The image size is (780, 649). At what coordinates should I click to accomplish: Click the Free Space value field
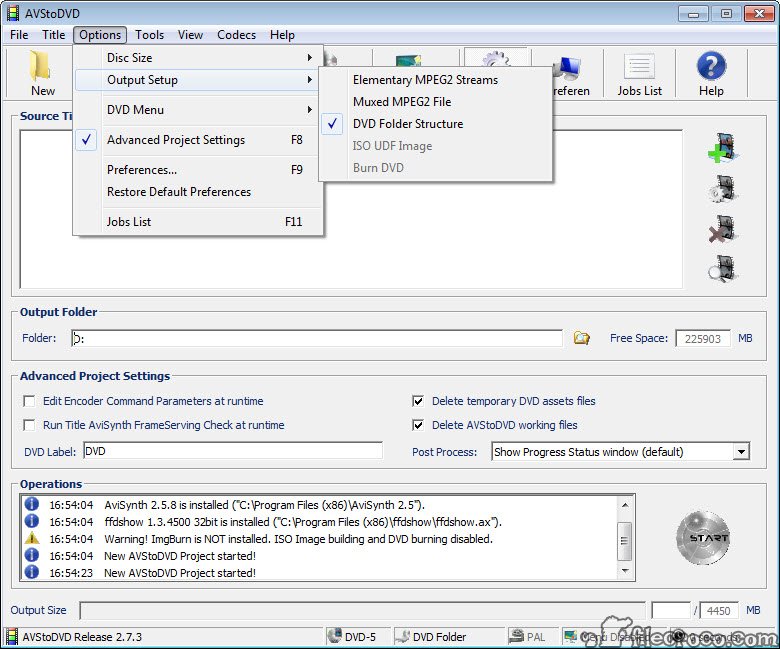tap(702, 339)
